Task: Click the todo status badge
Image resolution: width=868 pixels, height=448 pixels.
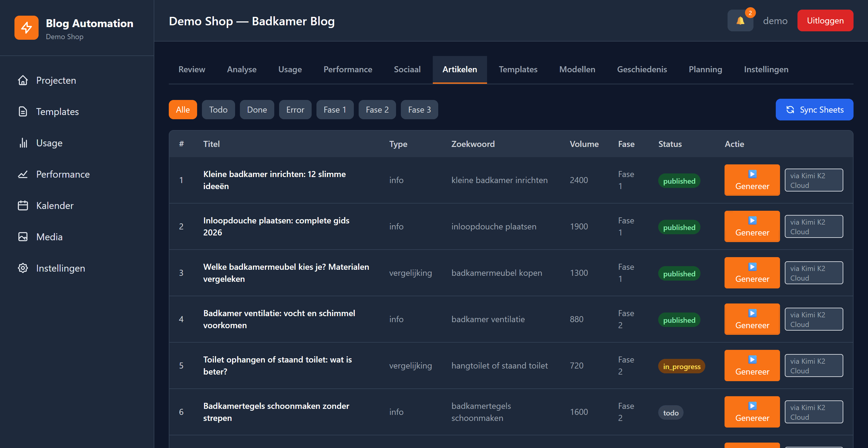Action: click(x=671, y=413)
